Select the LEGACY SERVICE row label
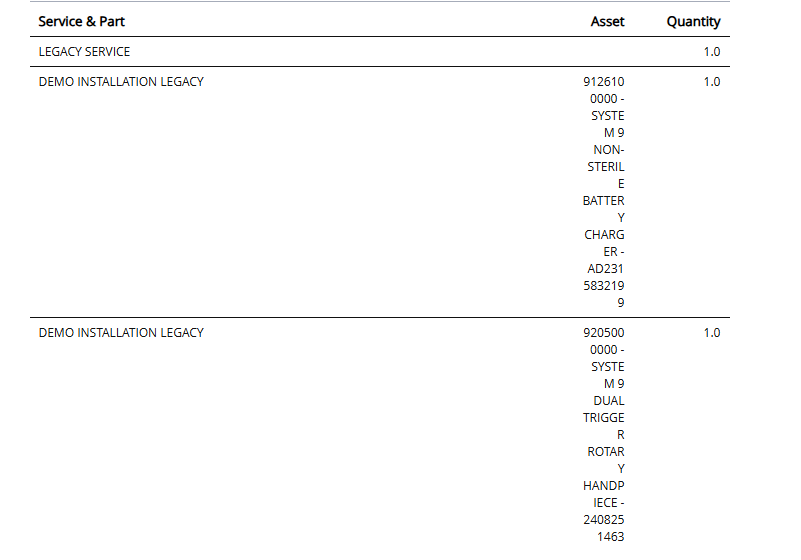This screenshot has height=560, width=801. (x=84, y=51)
